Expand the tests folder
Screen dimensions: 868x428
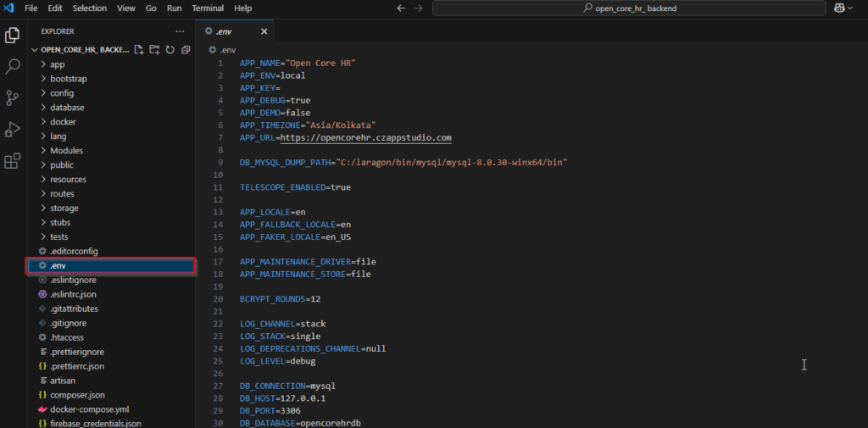(x=111, y=237)
